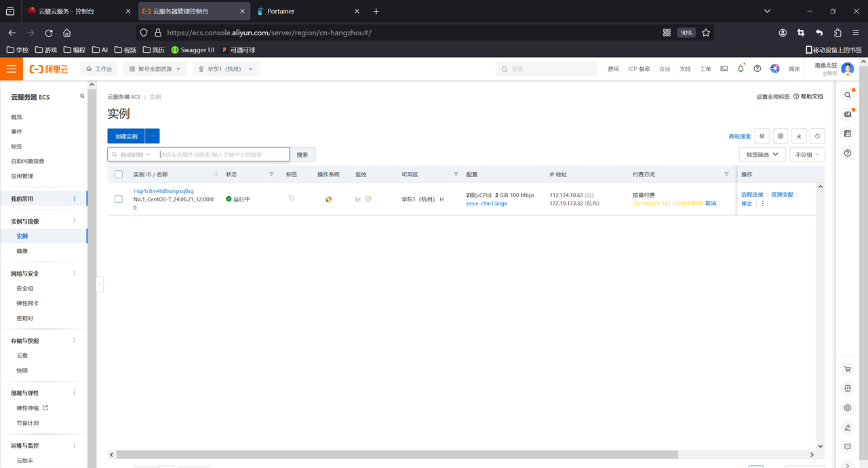Click the search icon in 实例 ID / 名称 header

(216, 174)
